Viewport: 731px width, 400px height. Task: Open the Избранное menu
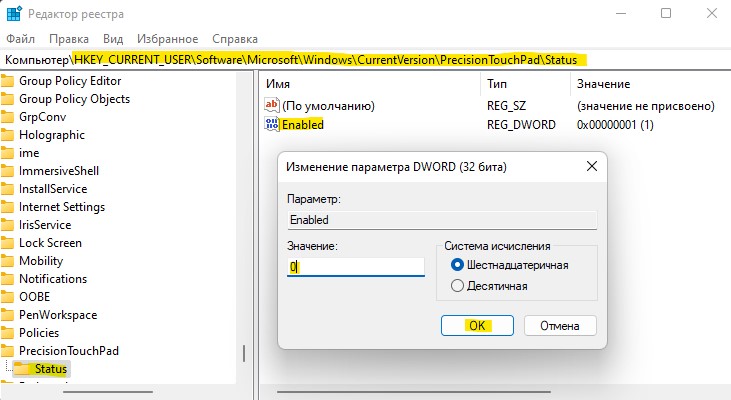(x=167, y=39)
